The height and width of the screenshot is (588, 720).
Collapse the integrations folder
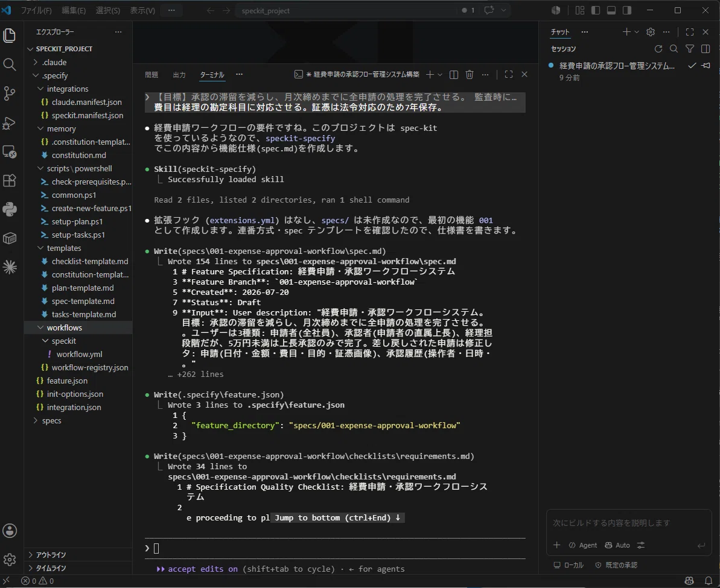[67, 89]
